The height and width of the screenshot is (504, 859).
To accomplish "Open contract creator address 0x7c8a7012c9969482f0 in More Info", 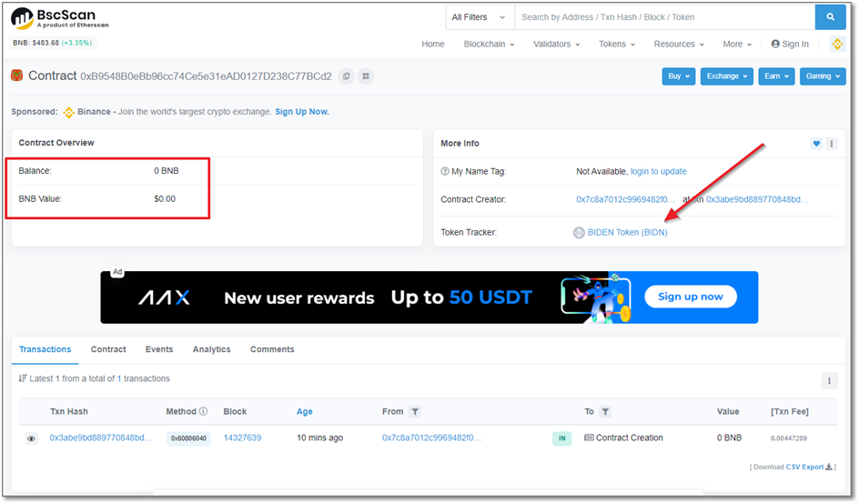I will point(626,199).
